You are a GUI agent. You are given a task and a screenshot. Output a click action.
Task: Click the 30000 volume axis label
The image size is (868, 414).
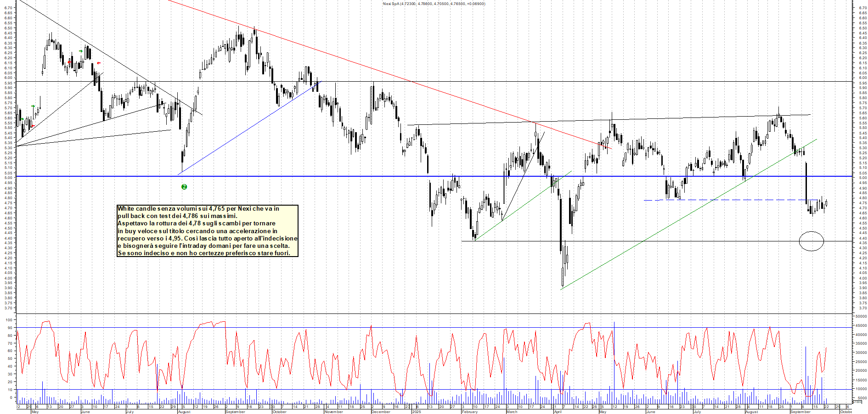861,352
